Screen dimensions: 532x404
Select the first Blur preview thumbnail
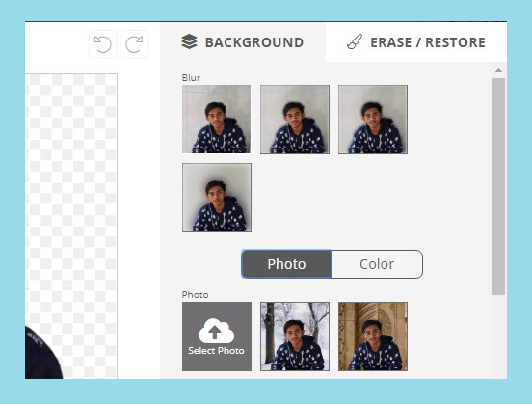pos(217,120)
